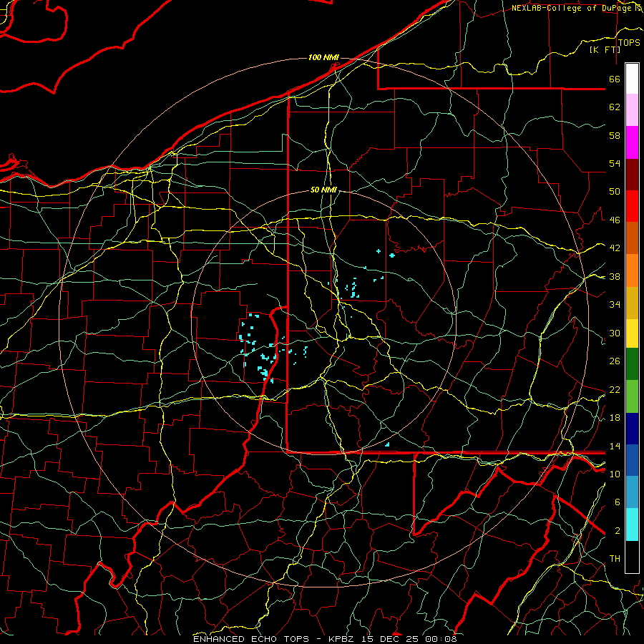The image size is (644, 644).
Task: Click the "18" legend value
Action: (615, 418)
